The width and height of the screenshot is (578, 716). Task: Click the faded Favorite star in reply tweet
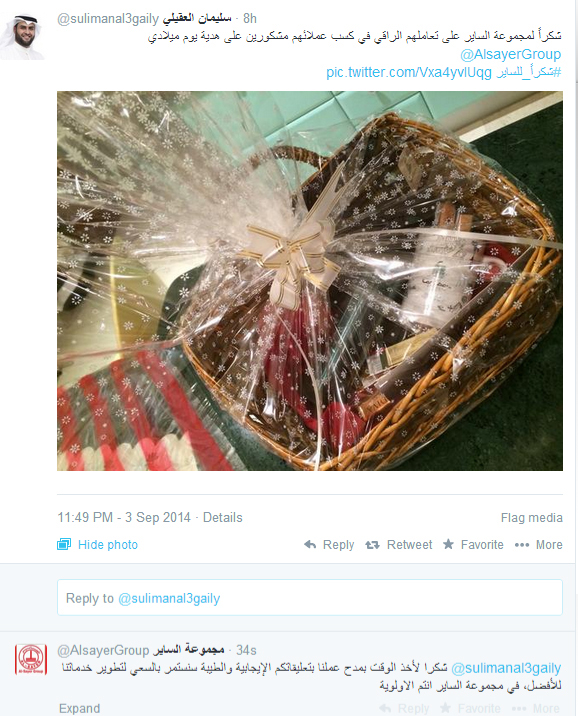click(445, 708)
